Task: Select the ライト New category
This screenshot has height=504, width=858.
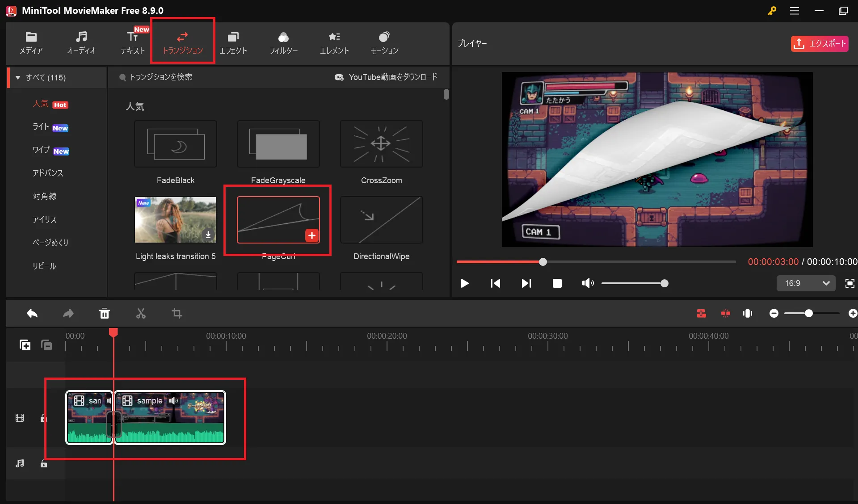Action: point(50,127)
